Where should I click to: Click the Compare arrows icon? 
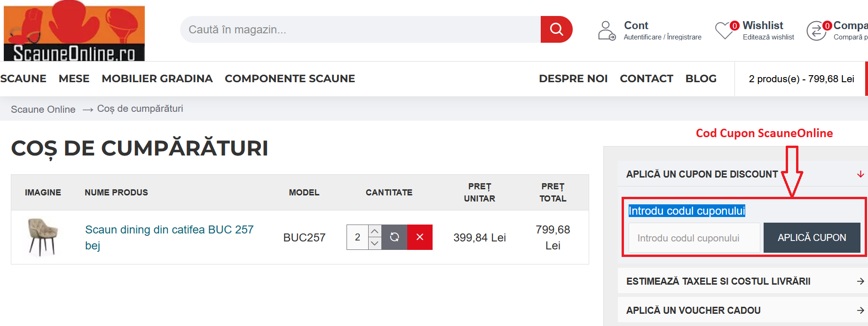point(816,31)
